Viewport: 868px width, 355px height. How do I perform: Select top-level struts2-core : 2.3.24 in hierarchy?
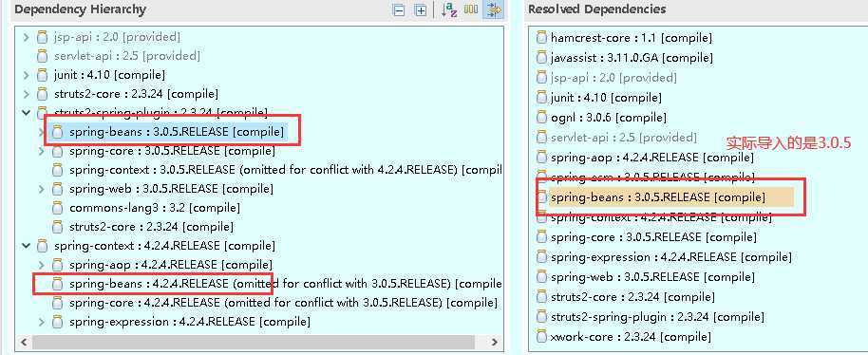(136, 94)
